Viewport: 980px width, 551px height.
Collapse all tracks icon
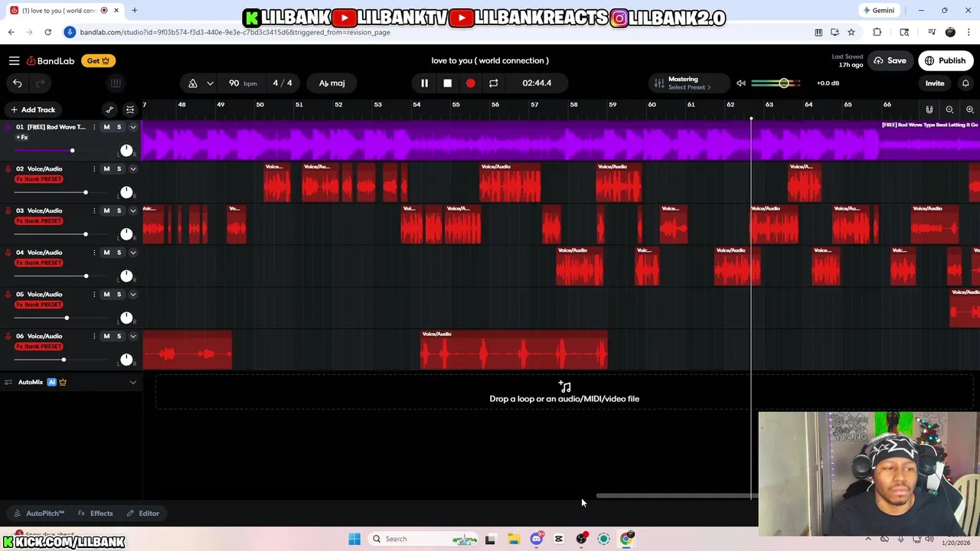click(x=130, y=109)
